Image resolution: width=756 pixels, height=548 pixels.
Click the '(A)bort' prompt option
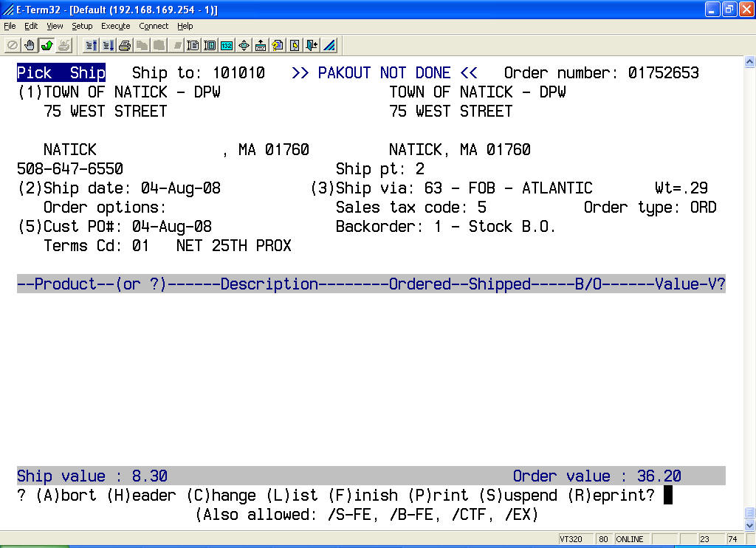pos(66,496)
